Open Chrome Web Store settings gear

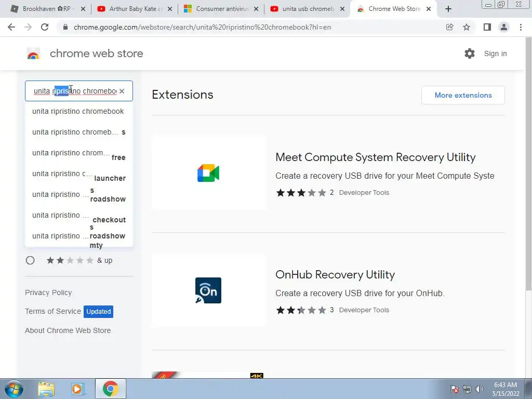470,54
